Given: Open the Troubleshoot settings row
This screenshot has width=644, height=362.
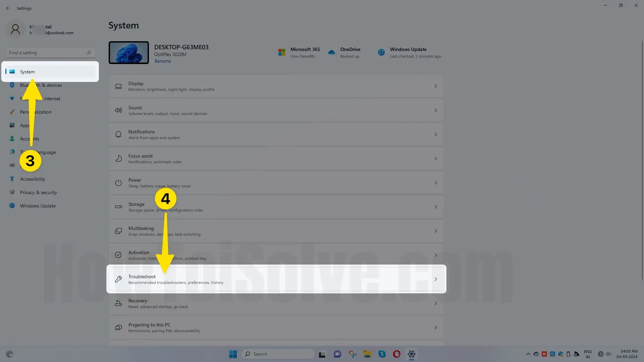Looking at the screenshot, I should tap(276, 279).
